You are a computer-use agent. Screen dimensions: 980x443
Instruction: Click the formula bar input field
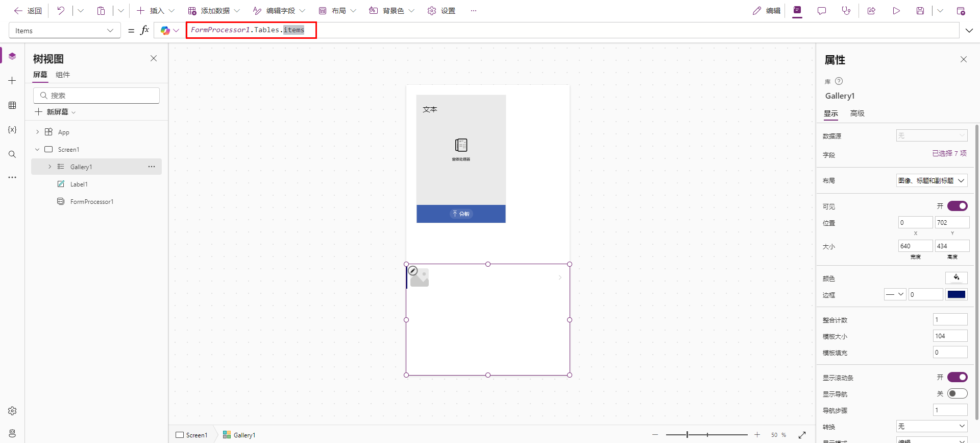573,30
